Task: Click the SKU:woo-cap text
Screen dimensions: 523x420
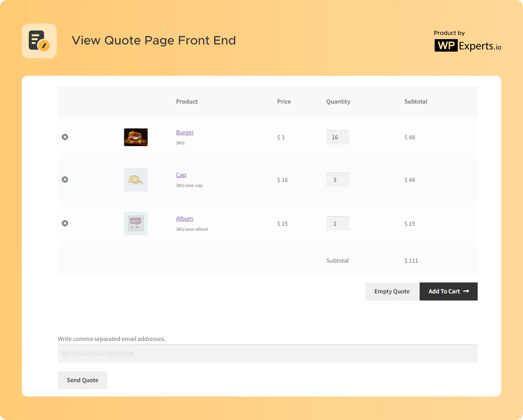Action: point(189,186)
